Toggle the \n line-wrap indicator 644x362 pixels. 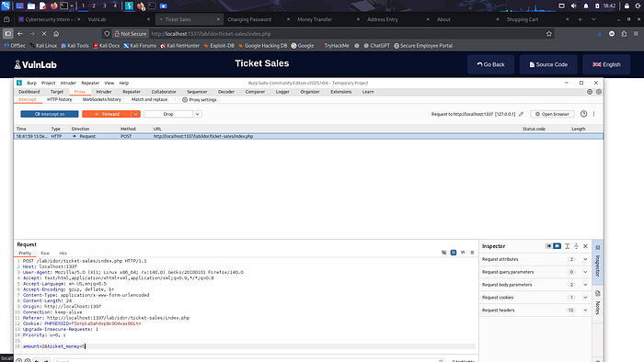click(463, 253)
